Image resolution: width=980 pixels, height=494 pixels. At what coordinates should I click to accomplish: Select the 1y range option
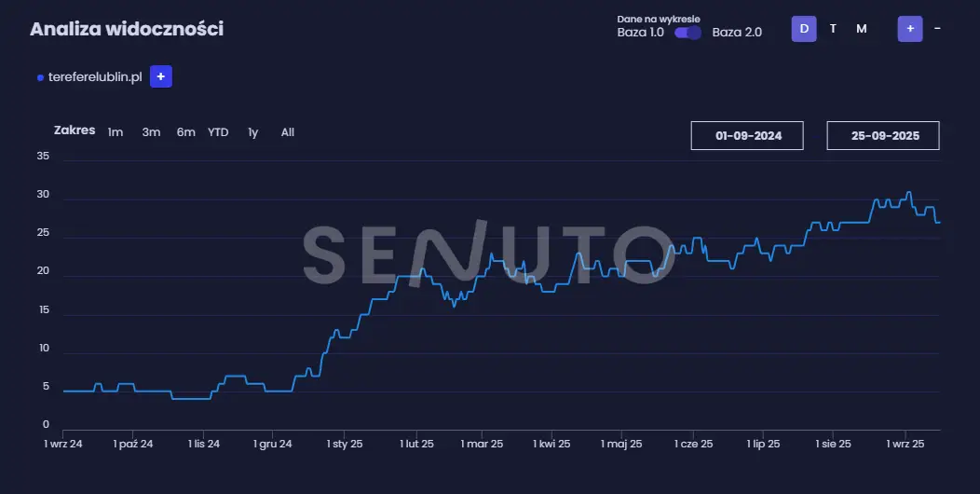252,132
